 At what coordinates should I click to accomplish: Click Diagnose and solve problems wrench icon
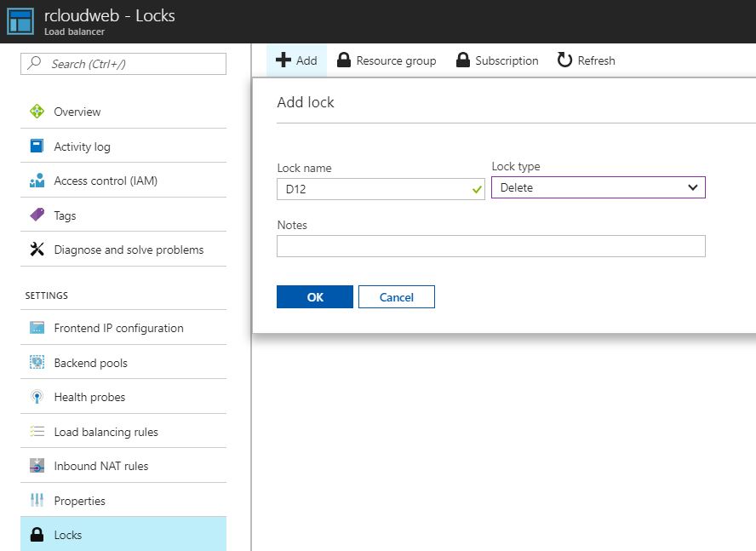[x=37, y=250]
